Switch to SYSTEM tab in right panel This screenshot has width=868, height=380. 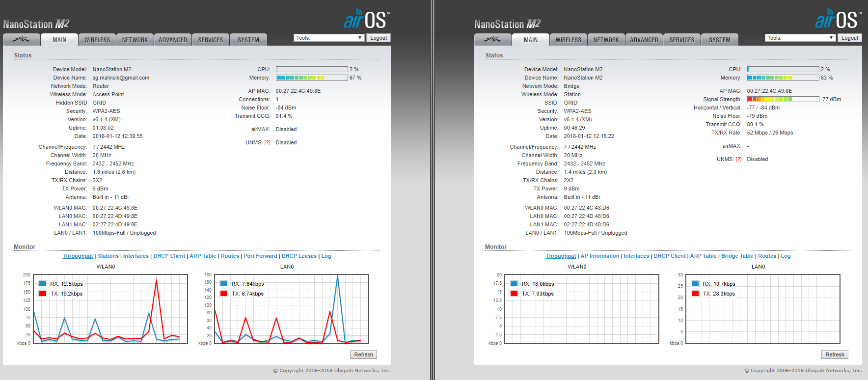click(720, 40)
